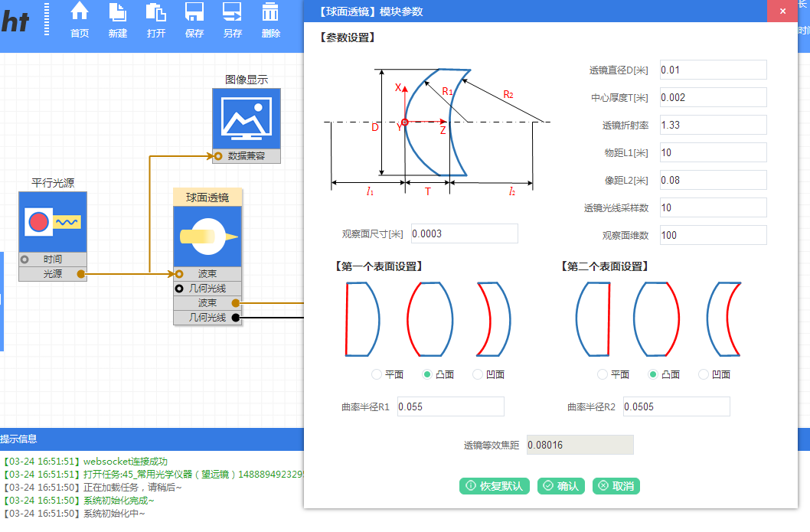Select the 平行光源 light source node icon
The height and width of the screenshot is (532, 810).
click(53, 222)
